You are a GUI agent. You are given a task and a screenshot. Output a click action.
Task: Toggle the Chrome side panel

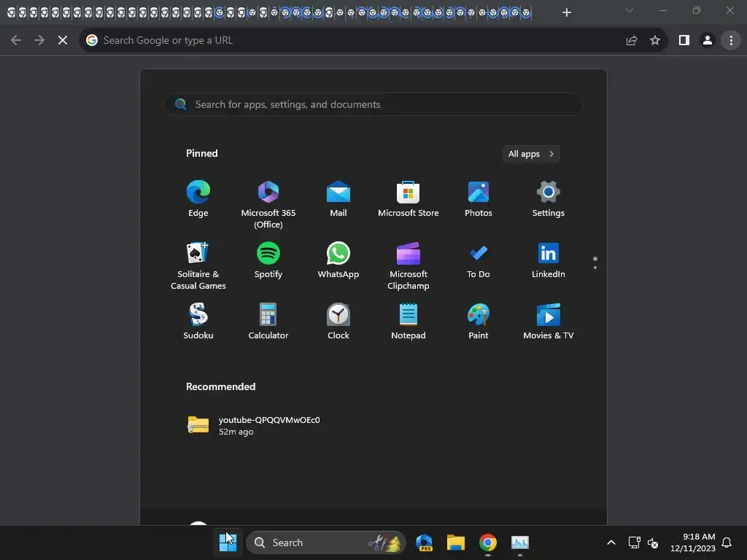(x=684, y=41)
